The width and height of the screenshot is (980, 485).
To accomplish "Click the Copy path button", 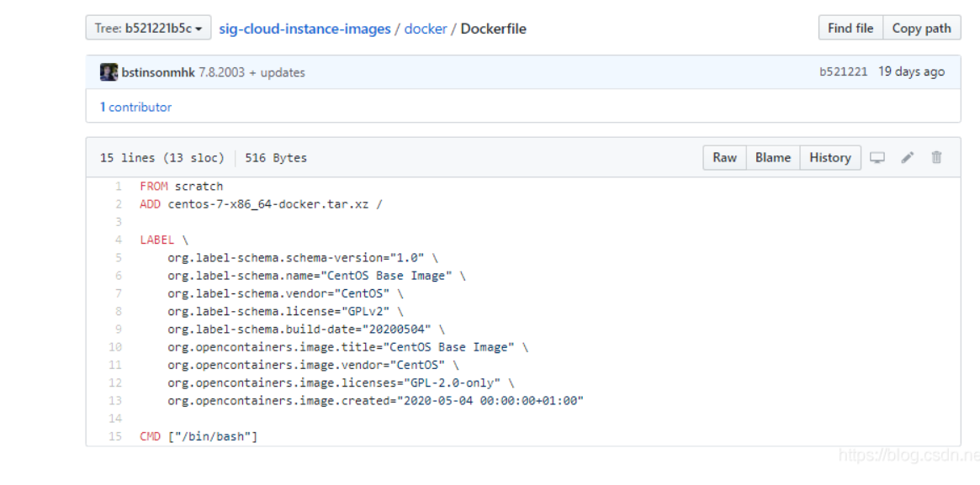I will pyautogui.click(x=921, y=29).
